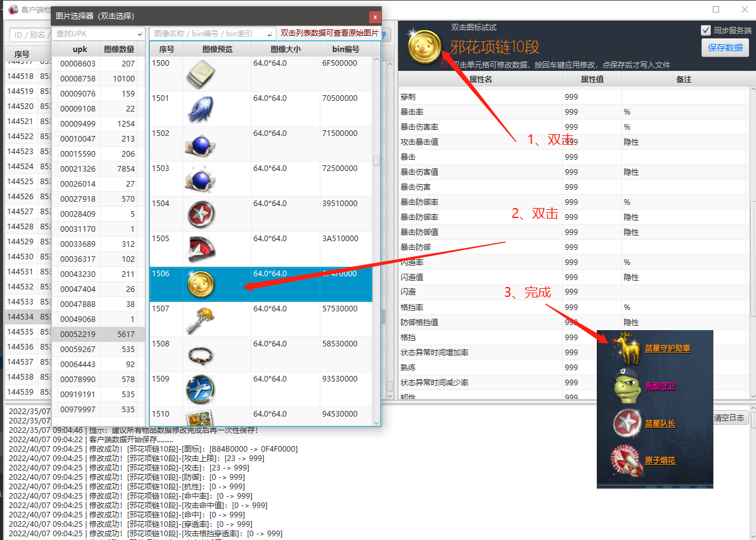Toggle the 同步服务端 checkbox
The image size is (756, 540).
(x=706, y=30)
